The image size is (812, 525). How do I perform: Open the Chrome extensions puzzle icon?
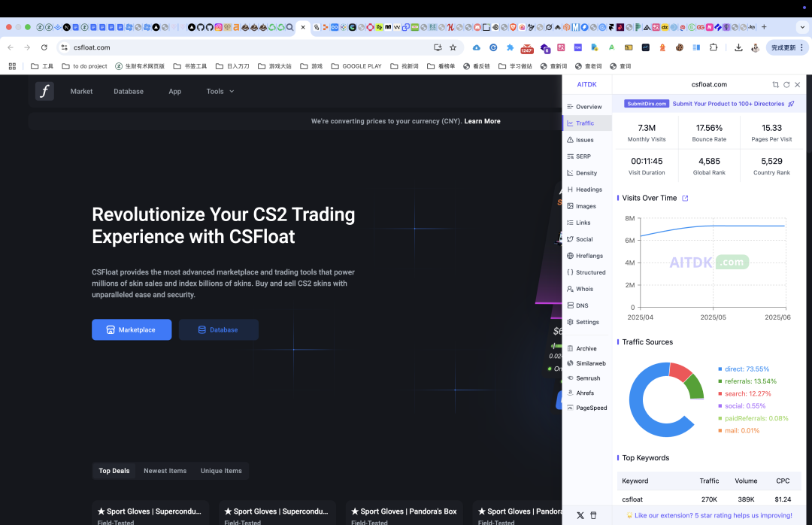pos(714,47)
